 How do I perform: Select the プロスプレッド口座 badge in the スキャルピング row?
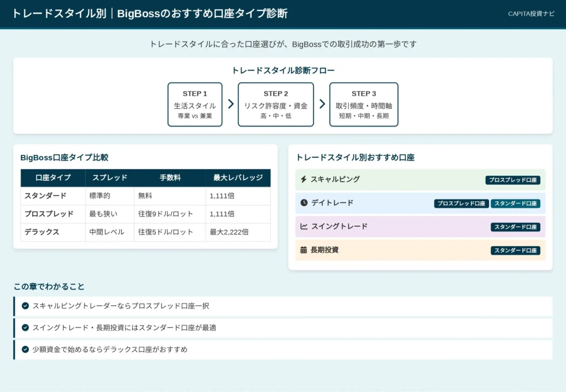(512, 180)
